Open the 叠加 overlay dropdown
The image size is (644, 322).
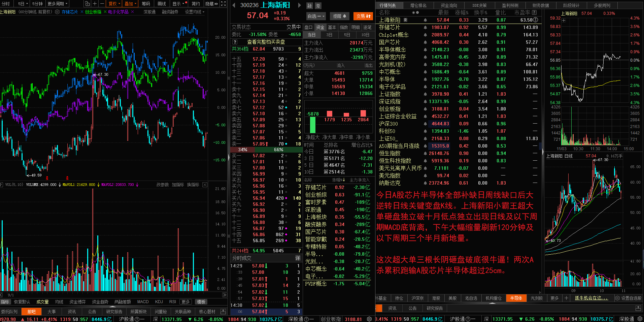131,4
